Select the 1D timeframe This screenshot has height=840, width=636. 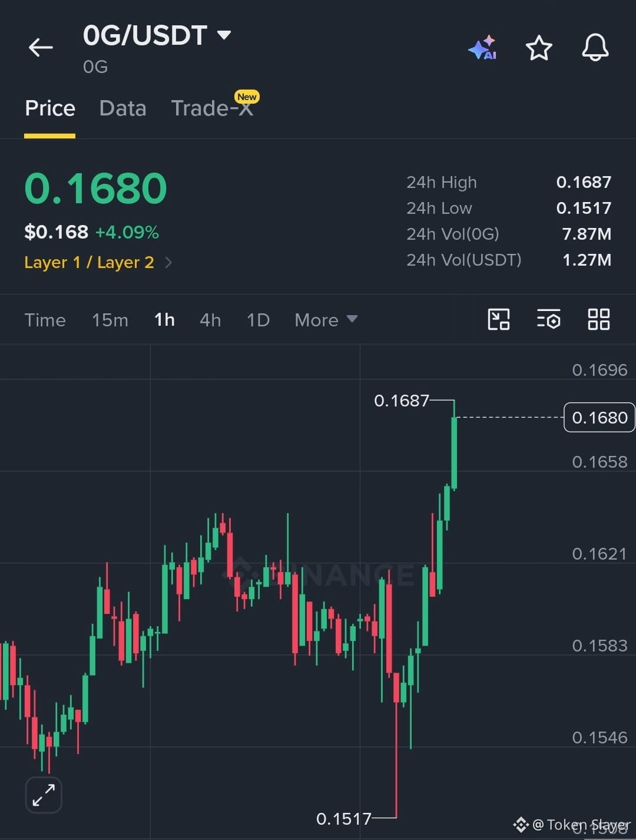point(258,320)
